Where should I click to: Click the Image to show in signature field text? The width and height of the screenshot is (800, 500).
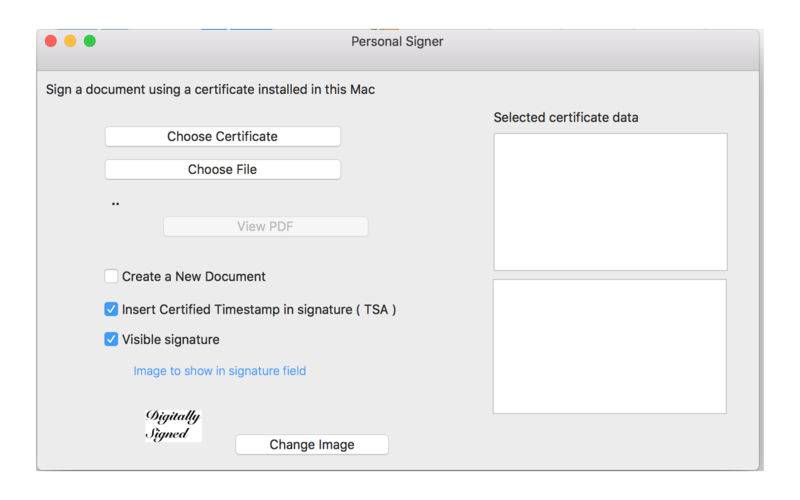(220, 371)
